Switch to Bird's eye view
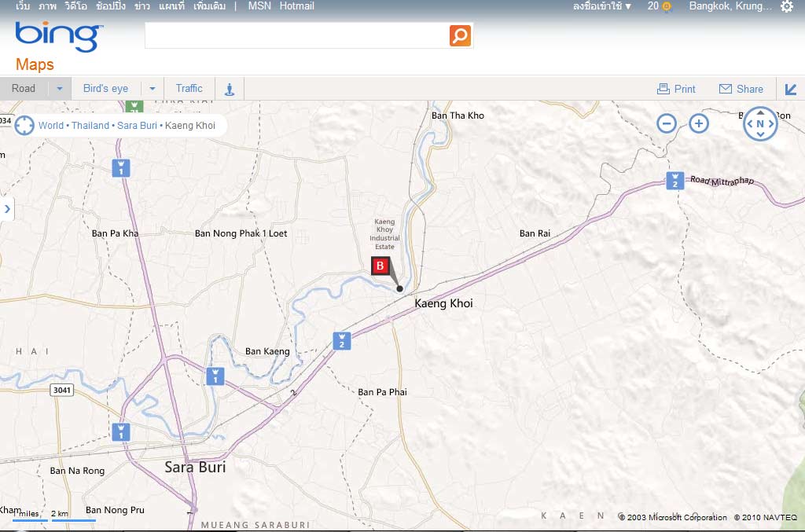Viewport: 805px width, 532px height. (105, 89)
